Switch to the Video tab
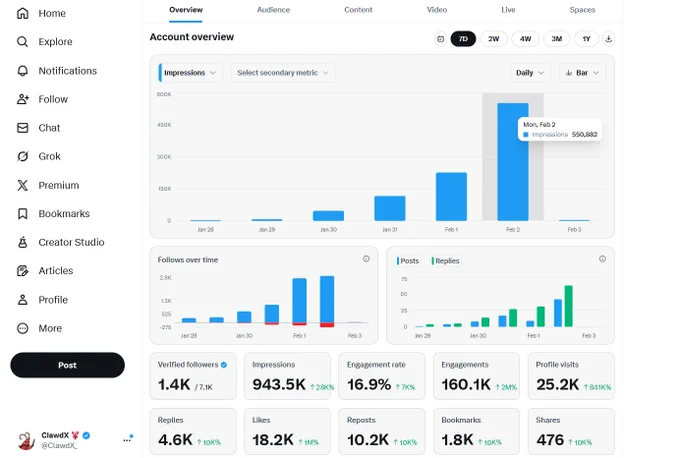This screenshot has width=680, height=458. coord(437,10)
